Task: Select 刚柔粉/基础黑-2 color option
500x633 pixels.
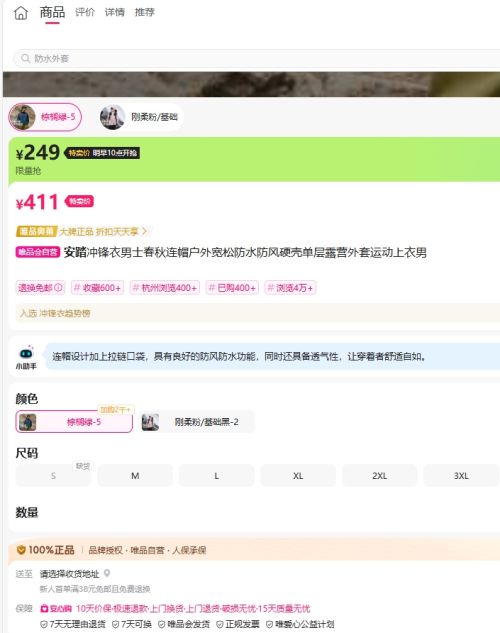Action: [197, 422]
